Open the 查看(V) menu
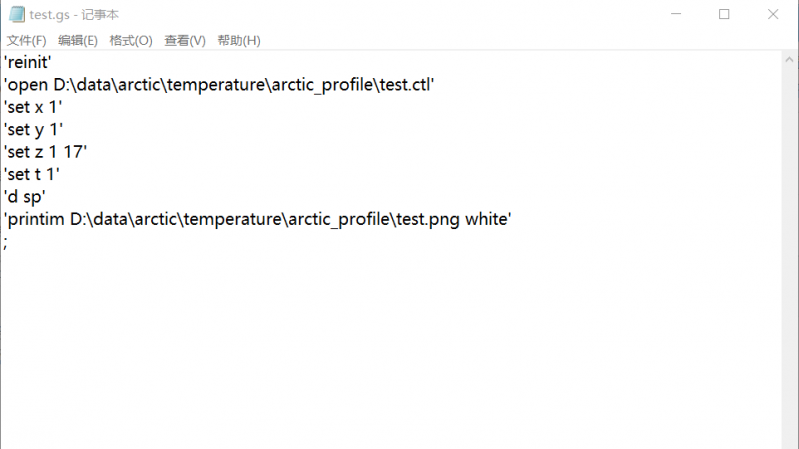The image size is (799, 449). pyautogui.click(x=185, y=40)
